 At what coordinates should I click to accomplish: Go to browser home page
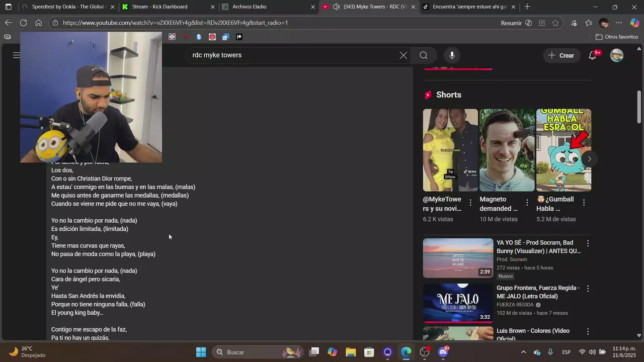pos(38,23)
